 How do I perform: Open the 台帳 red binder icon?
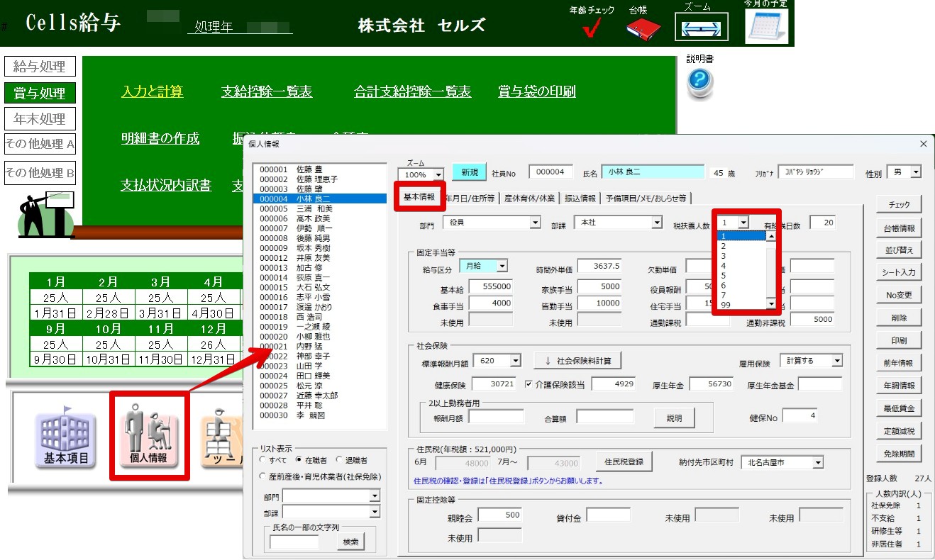[x=643, y=29]
